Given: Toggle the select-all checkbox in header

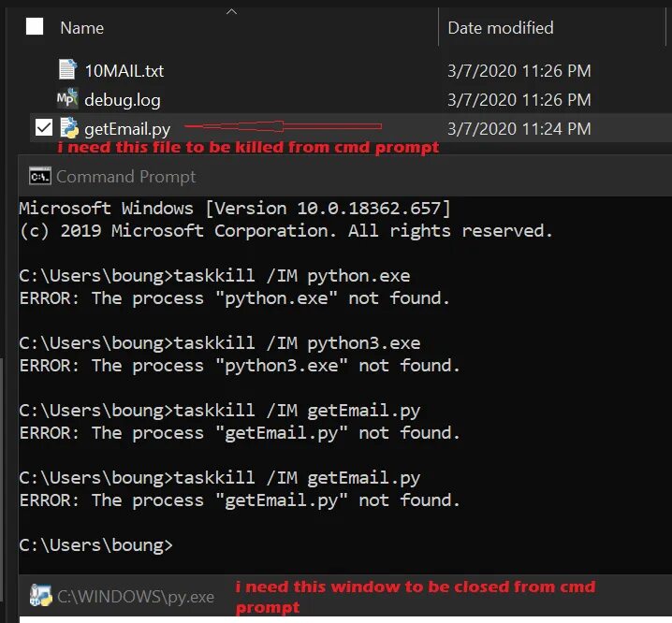Looking at the screenshot, I should (x=35, y=27).
